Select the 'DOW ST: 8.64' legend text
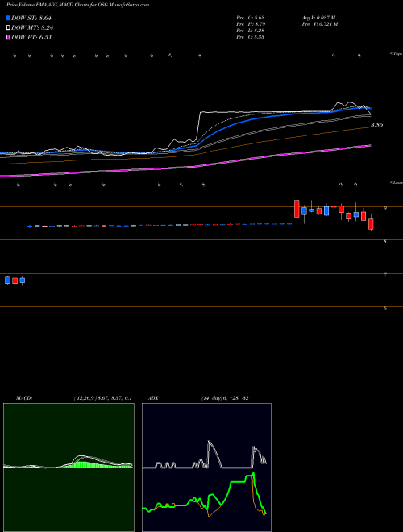This screenshot has height=532, width=403. tap(31, 19)
